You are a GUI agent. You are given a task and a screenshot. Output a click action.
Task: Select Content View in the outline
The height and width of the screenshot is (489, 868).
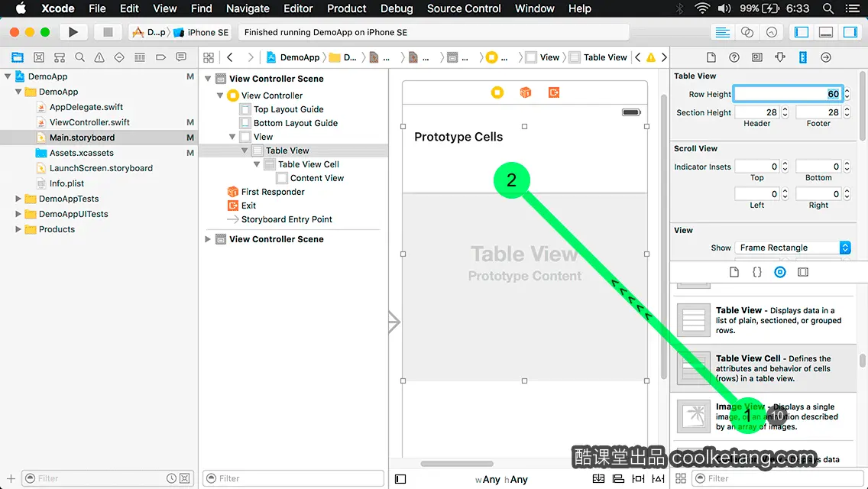[316, 178]
